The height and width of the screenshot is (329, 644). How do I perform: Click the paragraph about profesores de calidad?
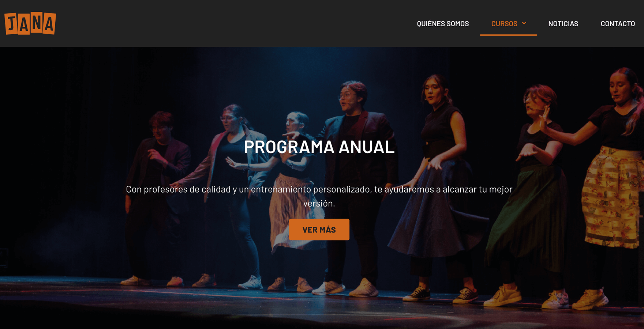click(319, 196)
